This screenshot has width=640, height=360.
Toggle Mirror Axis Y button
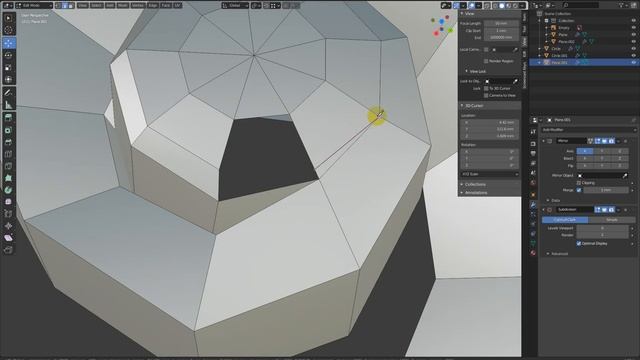click(x=602, y=151)
